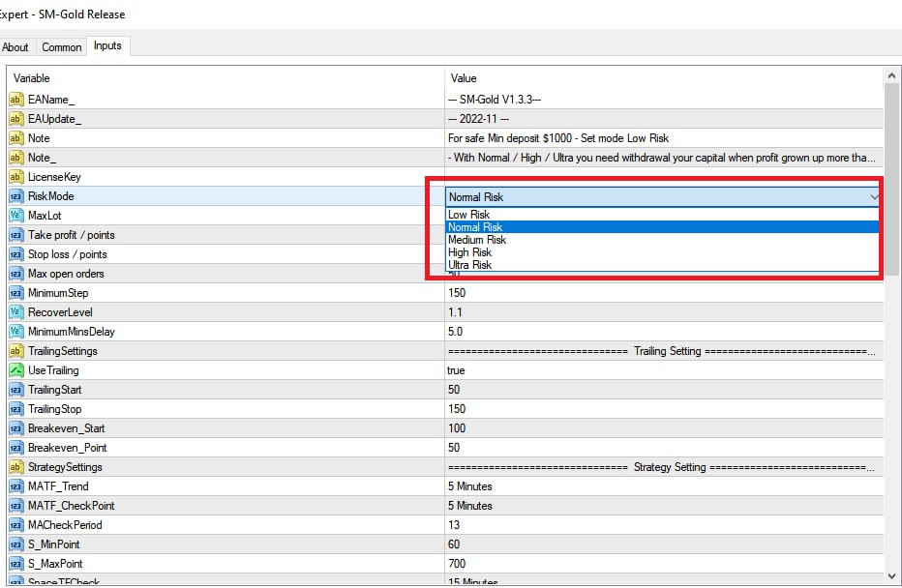Screen dimensions: 902x588
Task: Select the 'Trailing Setting' separator value
Action: pyautogui.click(x=665, y=351)
